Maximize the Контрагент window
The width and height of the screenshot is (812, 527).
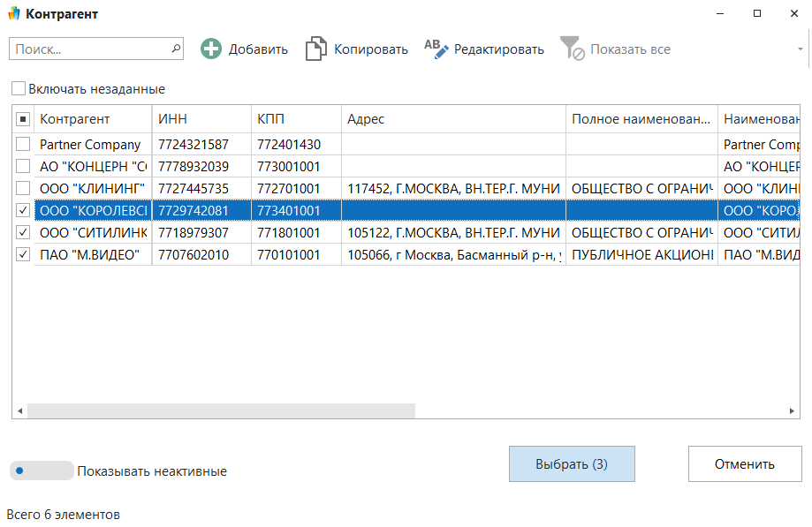pos(757,14)
